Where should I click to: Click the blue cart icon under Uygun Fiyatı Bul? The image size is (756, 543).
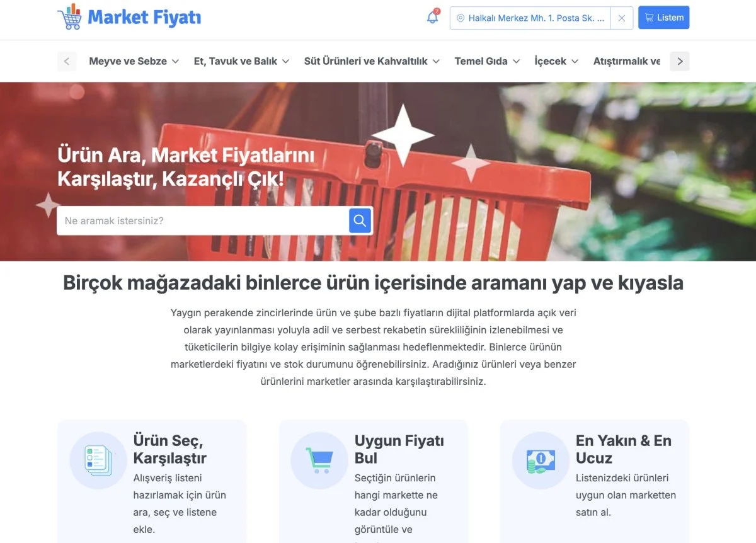point(318,460)
